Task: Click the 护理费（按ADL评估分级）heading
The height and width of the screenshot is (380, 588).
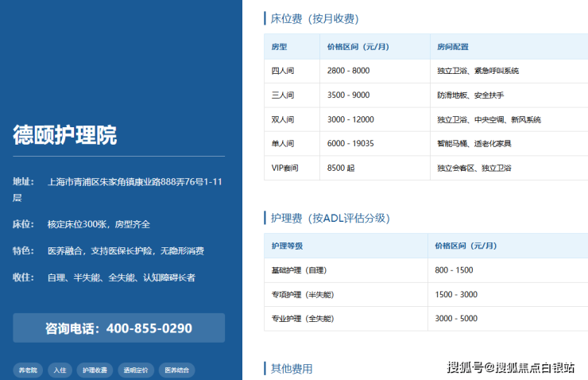Action: point(331,218)
